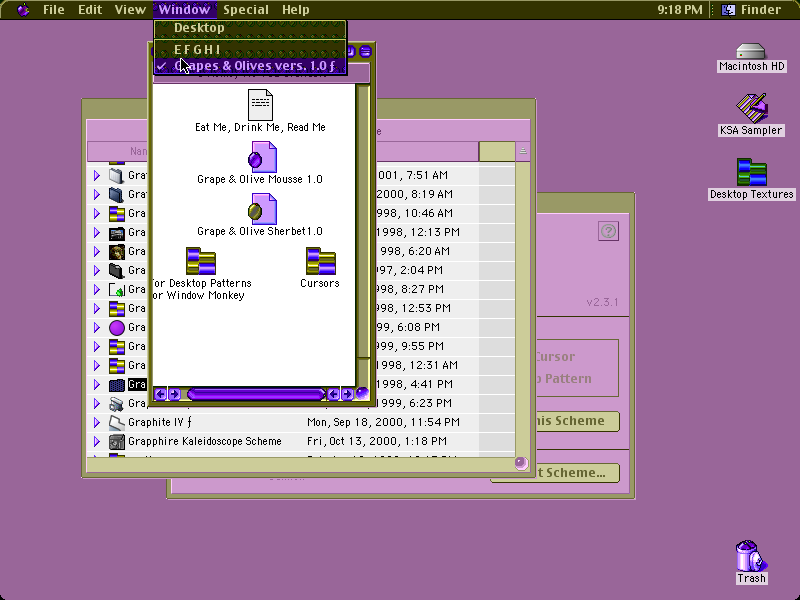
Task: Expand the row dated 12:53 PM
Action: pos(97,309)
